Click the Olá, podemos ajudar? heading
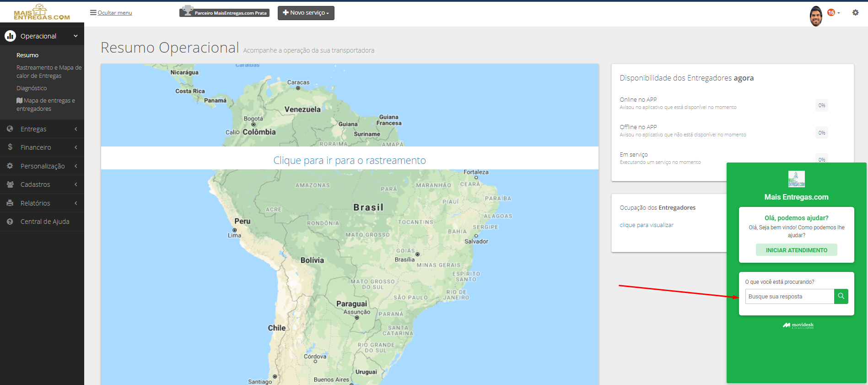Image resolution: width=868 pixels, height=385 pixels. tap(797, 218)
